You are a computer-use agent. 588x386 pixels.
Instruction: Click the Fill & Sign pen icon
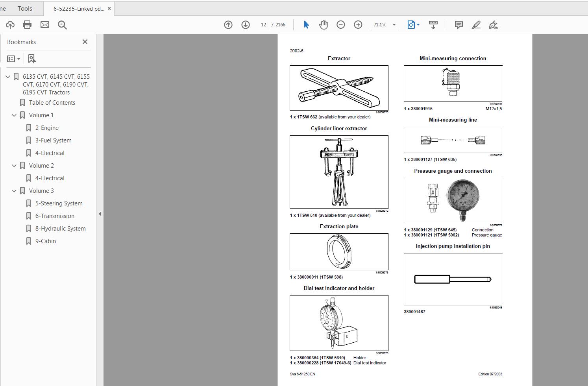[494, 24]
